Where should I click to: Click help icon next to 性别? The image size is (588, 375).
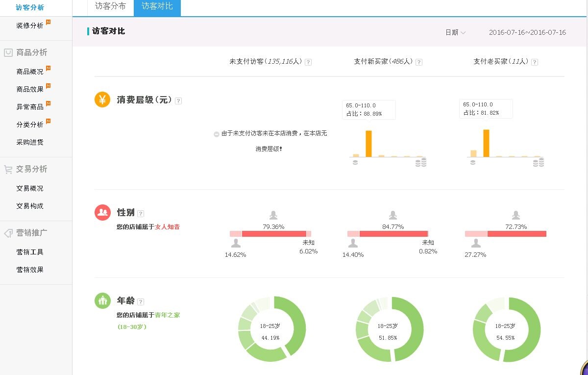[141, 214]
